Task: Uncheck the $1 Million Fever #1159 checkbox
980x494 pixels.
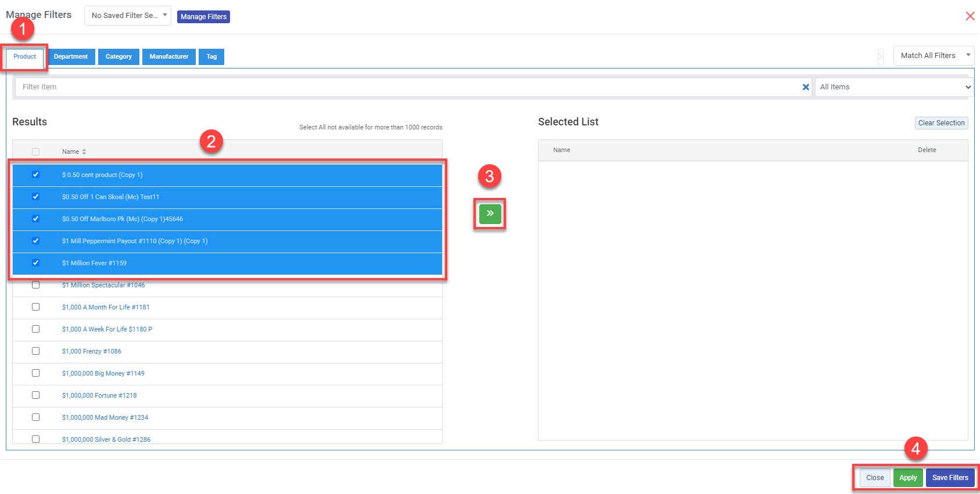Action: point(35,263)
